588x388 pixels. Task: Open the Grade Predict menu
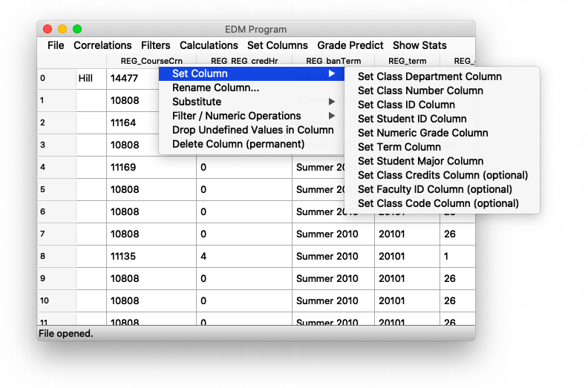click(350, 45)
